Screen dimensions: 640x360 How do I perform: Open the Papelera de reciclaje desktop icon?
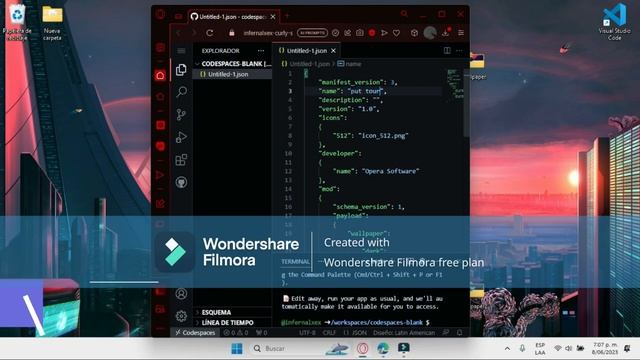pos(17,22)
